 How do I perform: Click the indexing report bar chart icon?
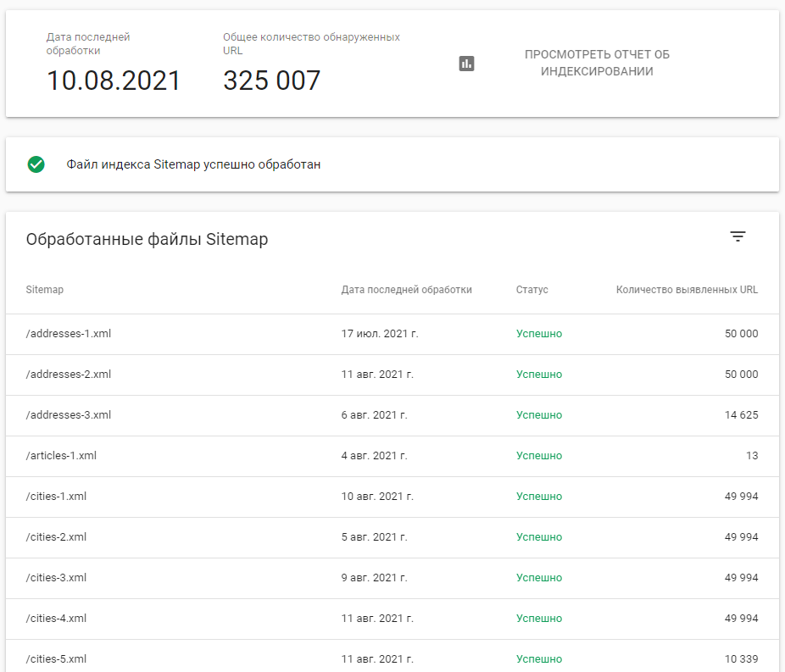coord(466,64)
